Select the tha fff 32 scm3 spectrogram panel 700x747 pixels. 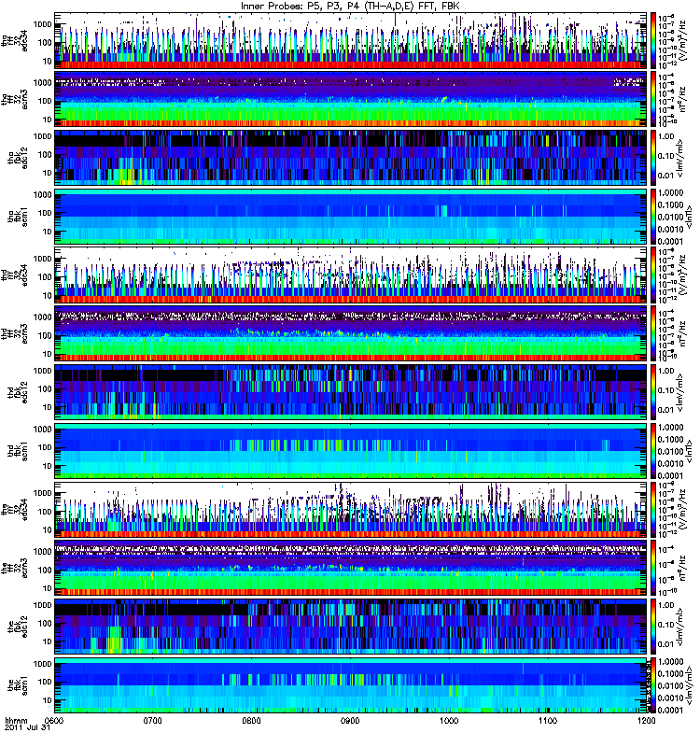click(x=351, y=99)
